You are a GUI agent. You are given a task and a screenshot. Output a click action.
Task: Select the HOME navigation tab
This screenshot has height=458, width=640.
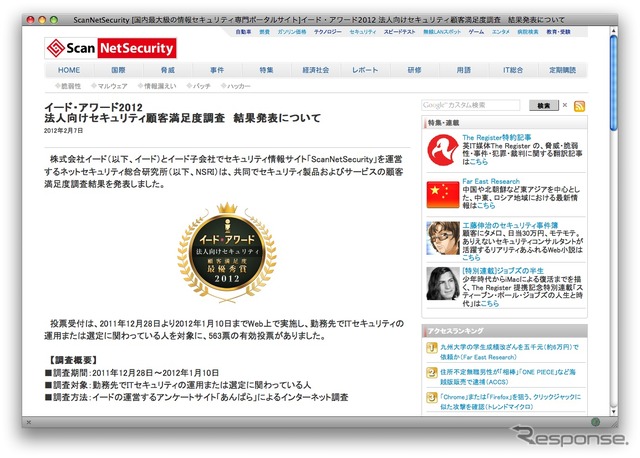(69, 70)
